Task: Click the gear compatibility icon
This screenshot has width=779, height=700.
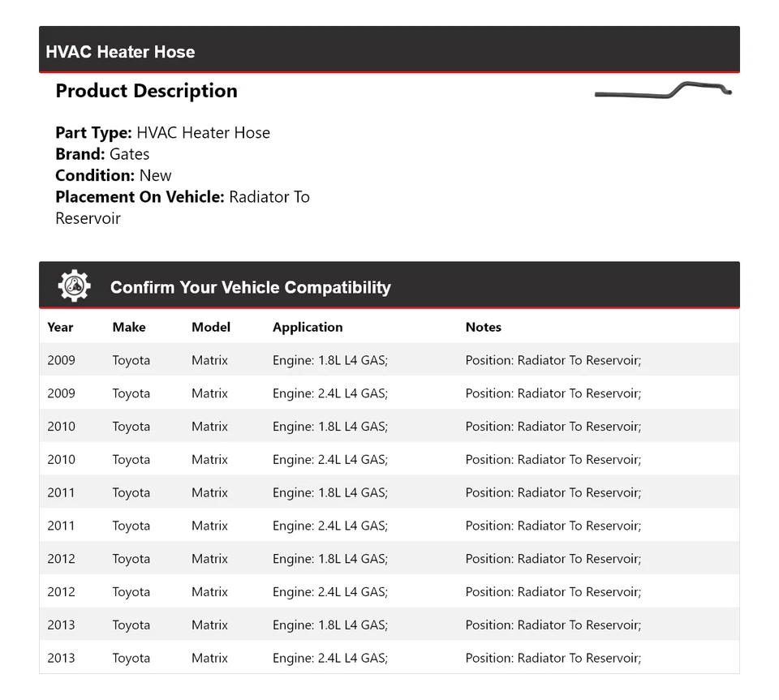Action: point(74,286)
